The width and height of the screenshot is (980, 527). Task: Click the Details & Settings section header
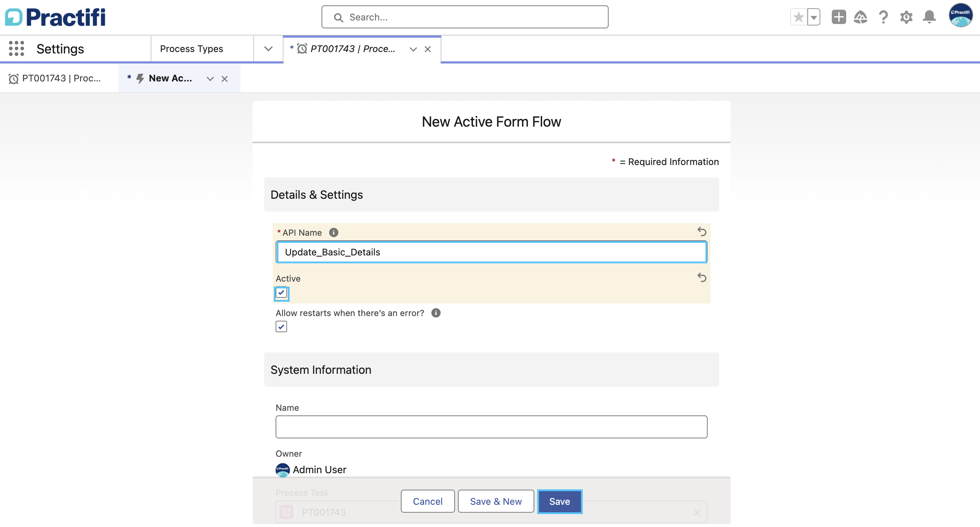[491, 194]
